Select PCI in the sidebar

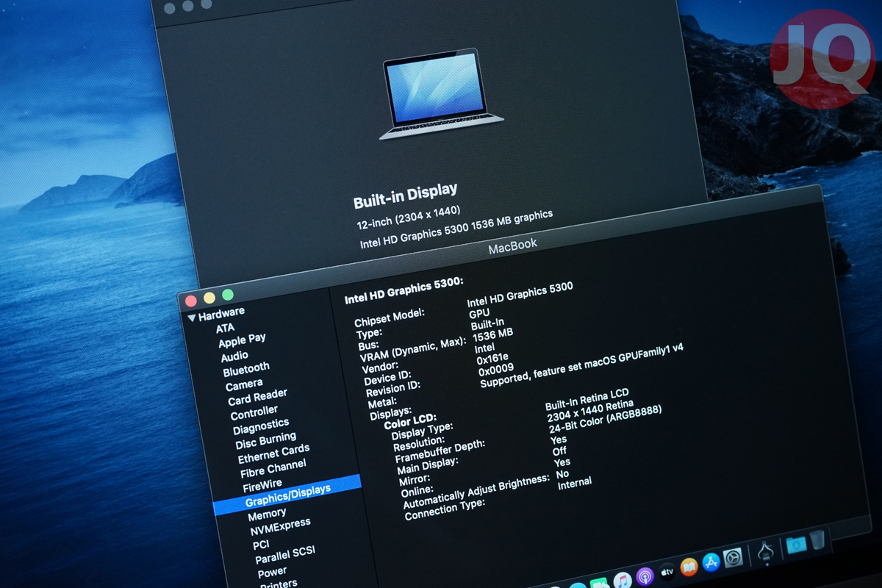pos(261,545)
